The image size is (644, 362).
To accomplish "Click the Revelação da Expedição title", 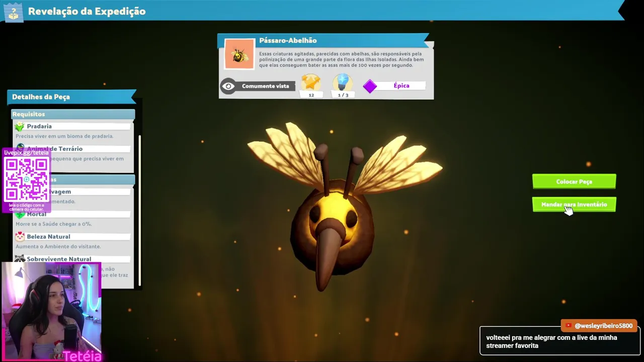I will coord(87,11).
